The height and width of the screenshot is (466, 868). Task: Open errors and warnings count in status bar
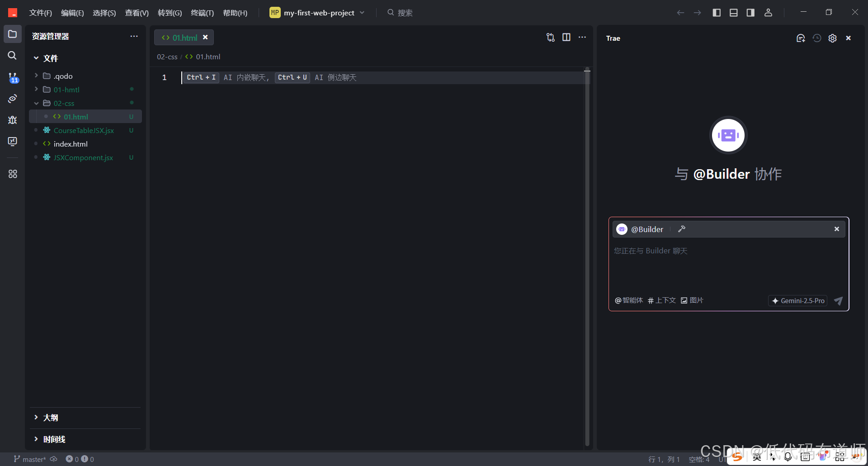pyautogui.click(x=80, y=459)
